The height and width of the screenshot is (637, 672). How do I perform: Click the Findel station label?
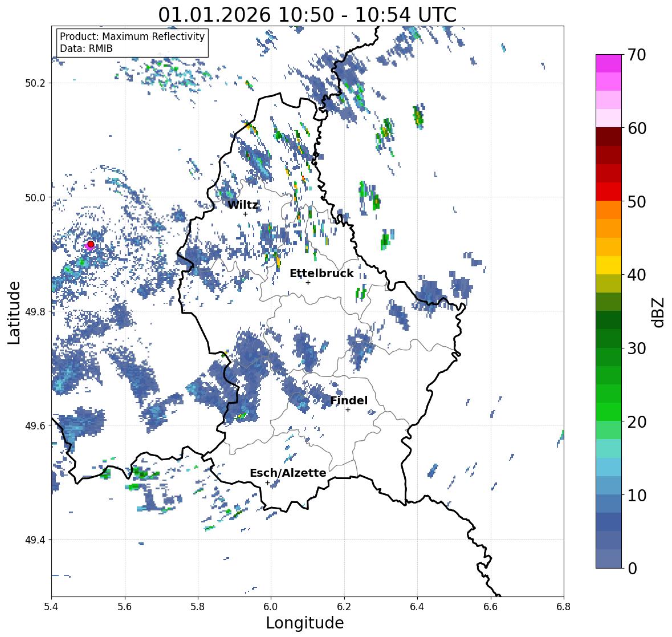(349, 400)
